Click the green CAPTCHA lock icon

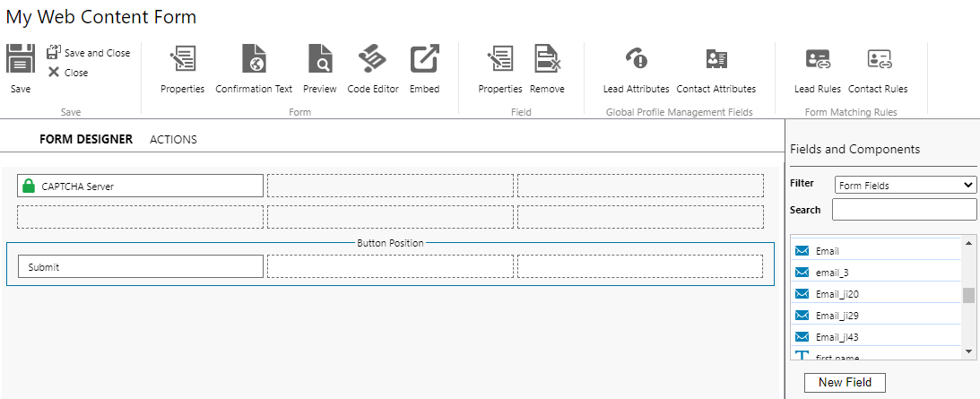coord(28,186)
